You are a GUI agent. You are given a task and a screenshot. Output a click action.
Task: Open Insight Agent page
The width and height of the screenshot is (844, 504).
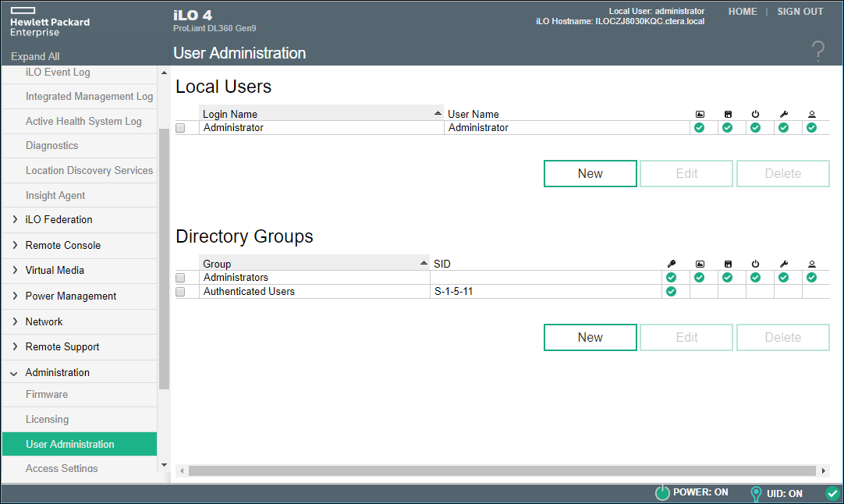point(55,196)
